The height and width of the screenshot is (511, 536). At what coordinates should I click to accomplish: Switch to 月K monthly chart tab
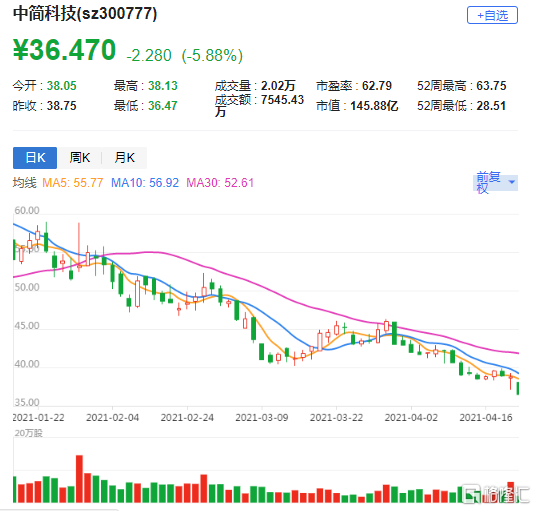pyautogui.click(x=124, y=158)
